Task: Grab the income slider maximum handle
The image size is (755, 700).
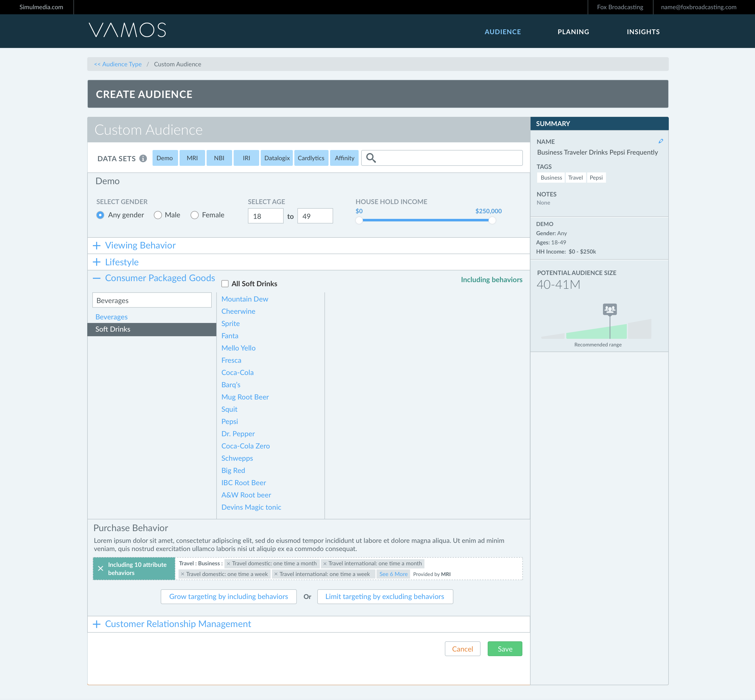Action: [x=492, y=220]
